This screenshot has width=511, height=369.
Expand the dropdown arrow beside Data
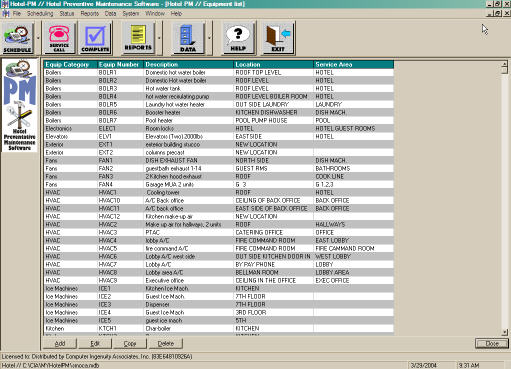[209, 38]
